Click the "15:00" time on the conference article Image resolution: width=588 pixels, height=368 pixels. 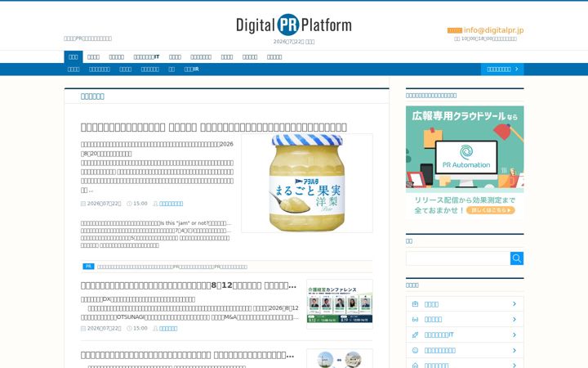click(x=140, y=329)
